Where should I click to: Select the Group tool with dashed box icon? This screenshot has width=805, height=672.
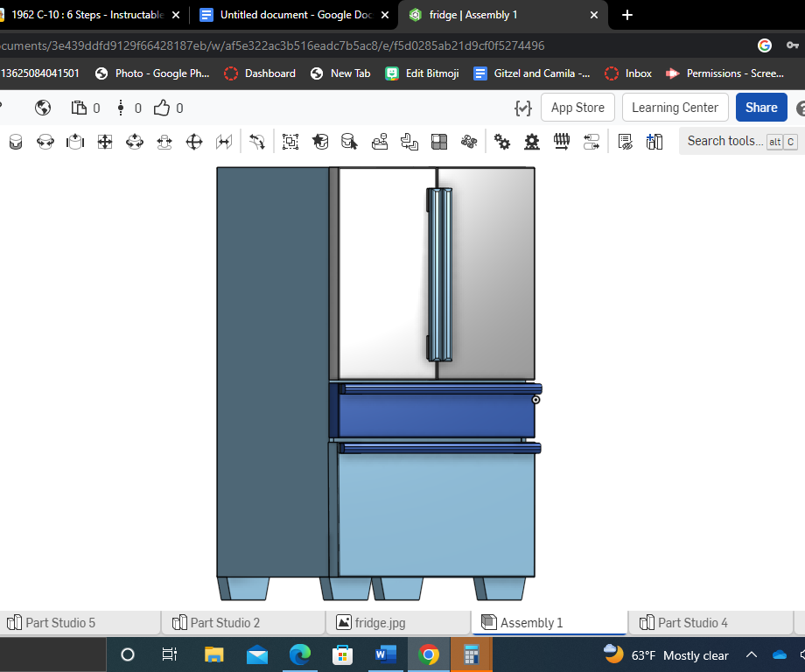pos(290,142)
